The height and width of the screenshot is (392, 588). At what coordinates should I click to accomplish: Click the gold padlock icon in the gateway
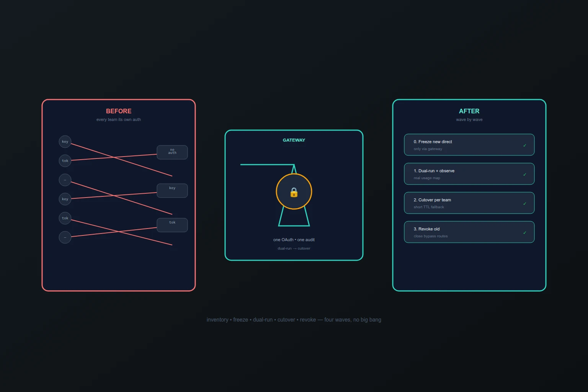294,192
